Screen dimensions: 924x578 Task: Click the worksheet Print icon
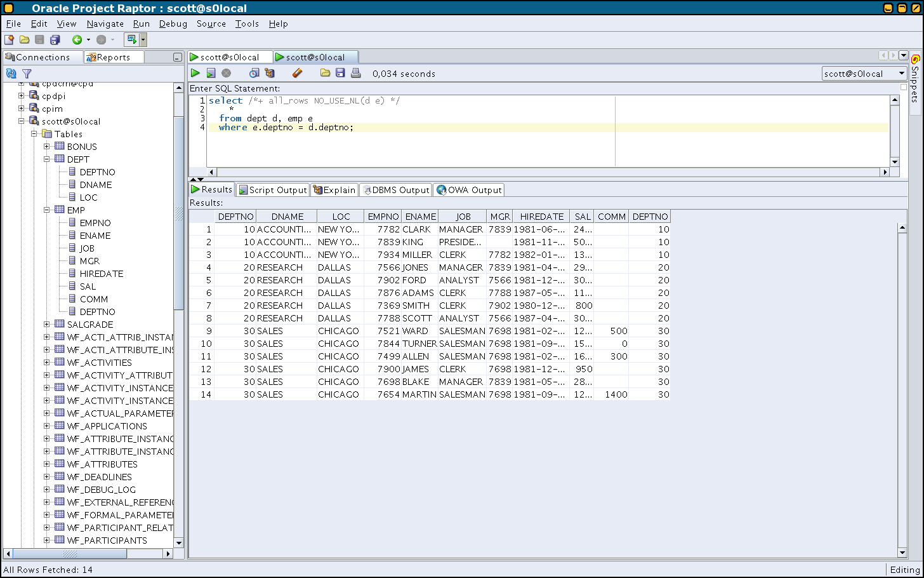tap(356, 73)
